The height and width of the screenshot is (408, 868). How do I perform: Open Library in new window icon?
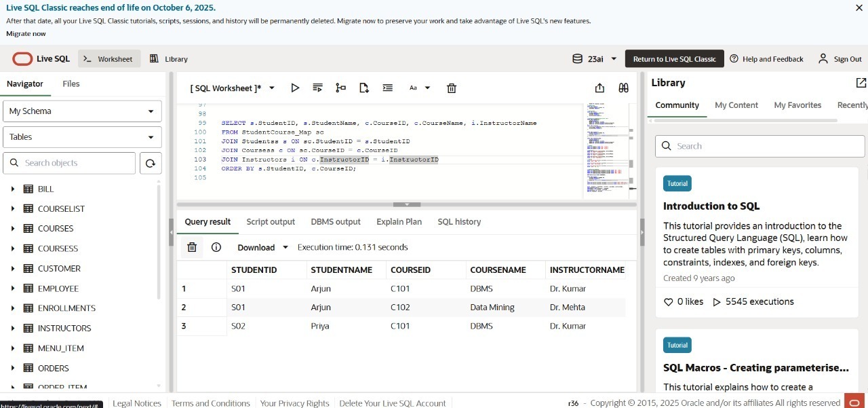click(861, 83)
